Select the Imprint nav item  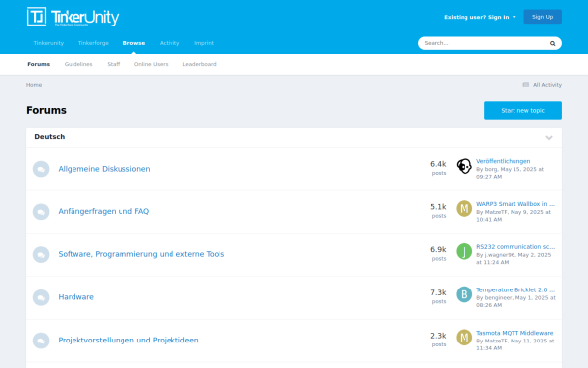point(204,43)
